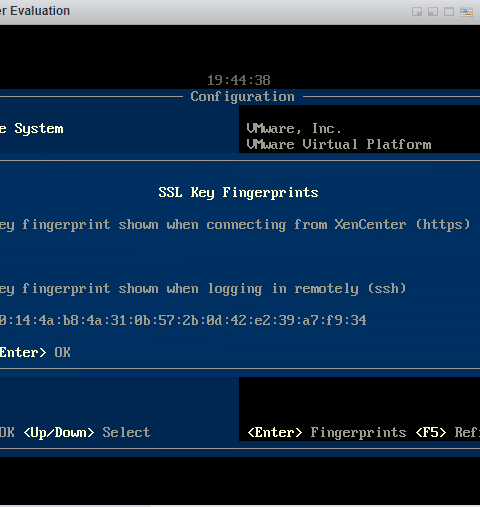This screenshot has height=507, width=480.
Task: Click the bottom-left inset window layout icon
Action: pos(433,12)
